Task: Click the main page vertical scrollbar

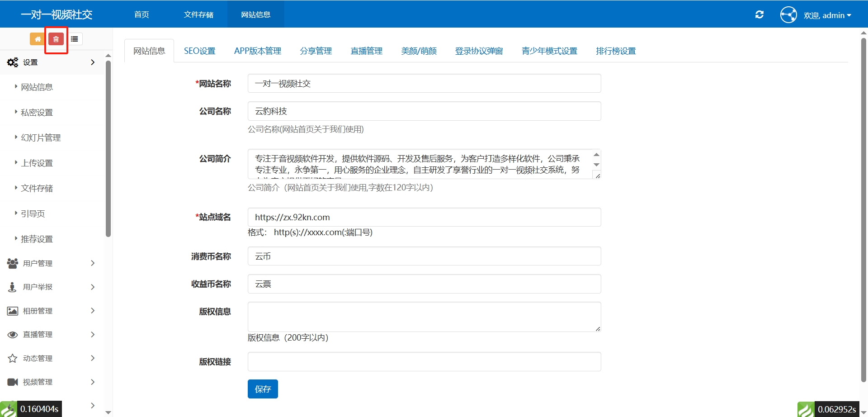Action: click(x=863, y=210)
